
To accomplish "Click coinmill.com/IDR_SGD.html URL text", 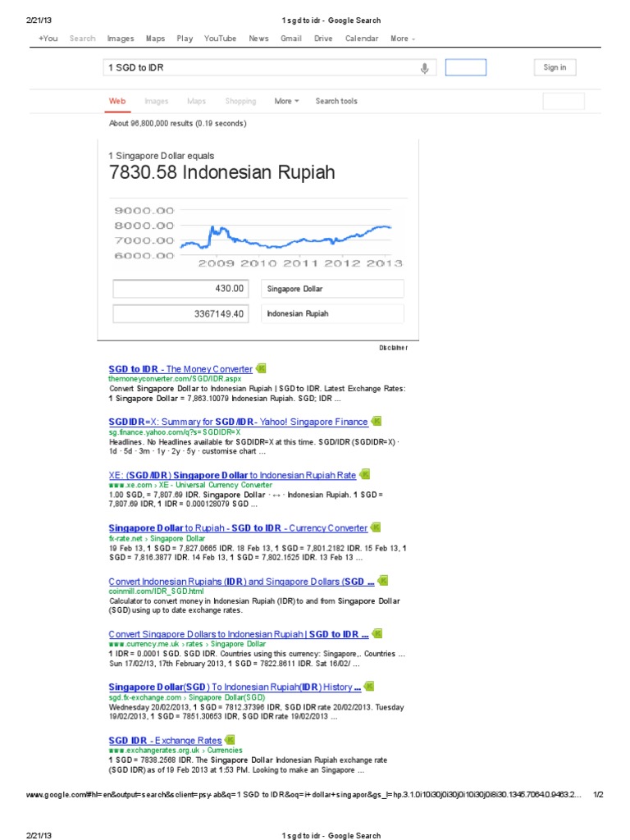I will (x=156, y=591).
